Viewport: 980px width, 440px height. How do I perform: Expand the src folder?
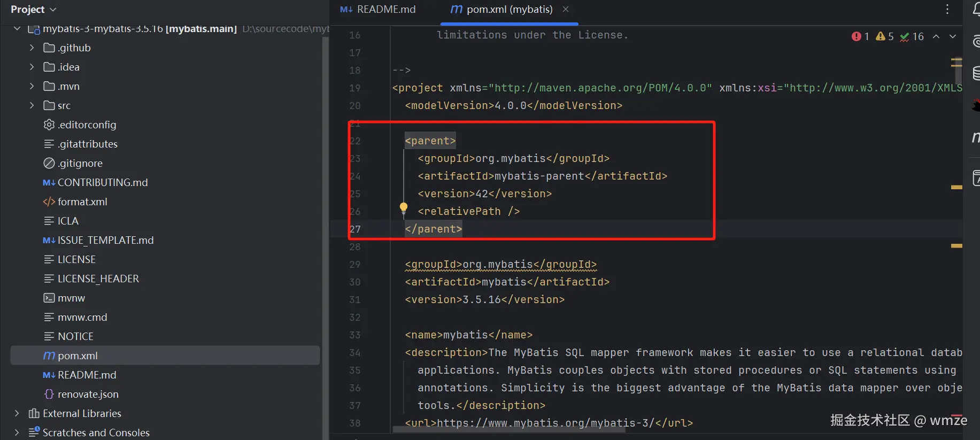32,105
